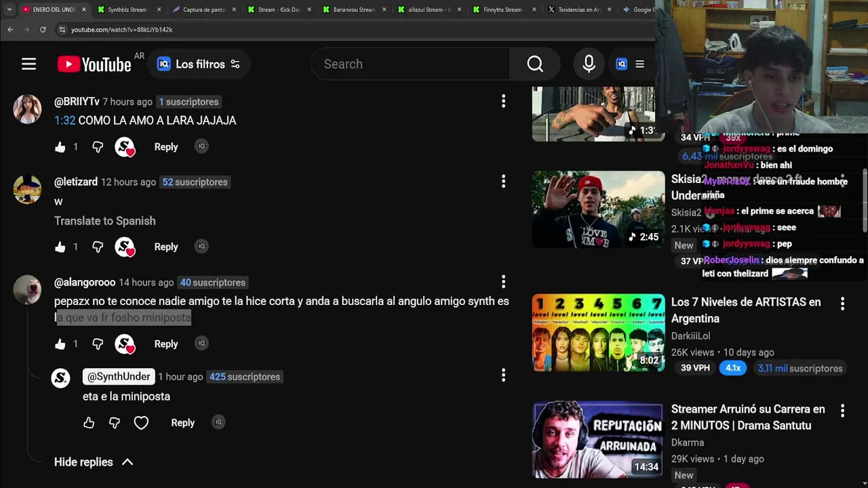The height and width of the screenshot is (488, 868).
Task: Click the vidIQ badge on @alangorooo comment
Action: click(201, 344)
